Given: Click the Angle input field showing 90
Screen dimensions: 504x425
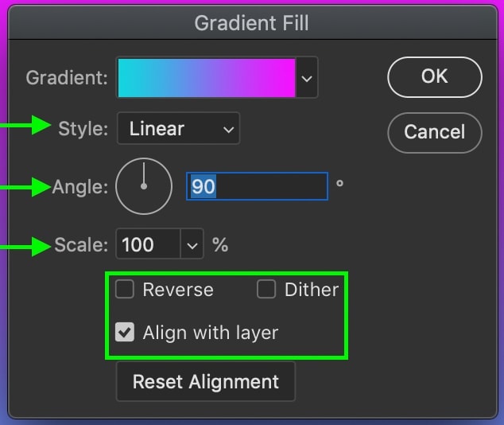Looking at the screenshot, I should (x=257, y=186).
